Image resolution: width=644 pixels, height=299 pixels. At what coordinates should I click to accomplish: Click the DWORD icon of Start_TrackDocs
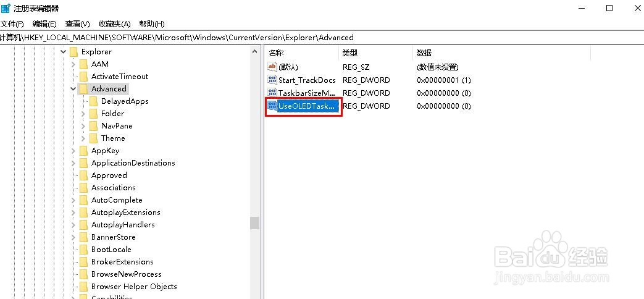coord(272,80)
